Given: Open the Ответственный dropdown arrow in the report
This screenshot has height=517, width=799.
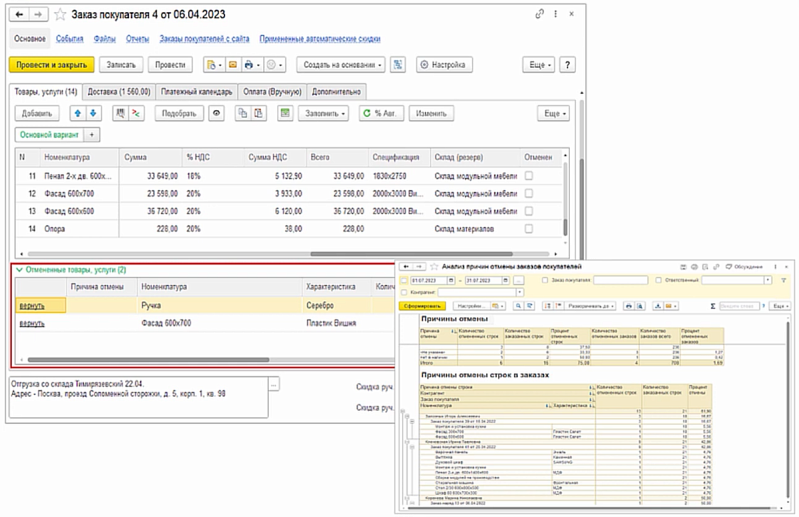Looking at the screenshot, I should 767,280.
